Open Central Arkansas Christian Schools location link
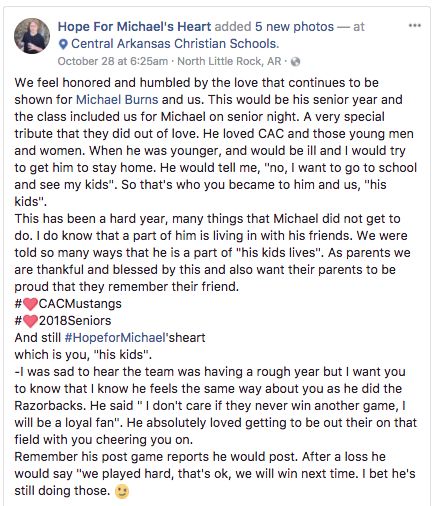Screen dimensions: 435x506 [175, 44]
